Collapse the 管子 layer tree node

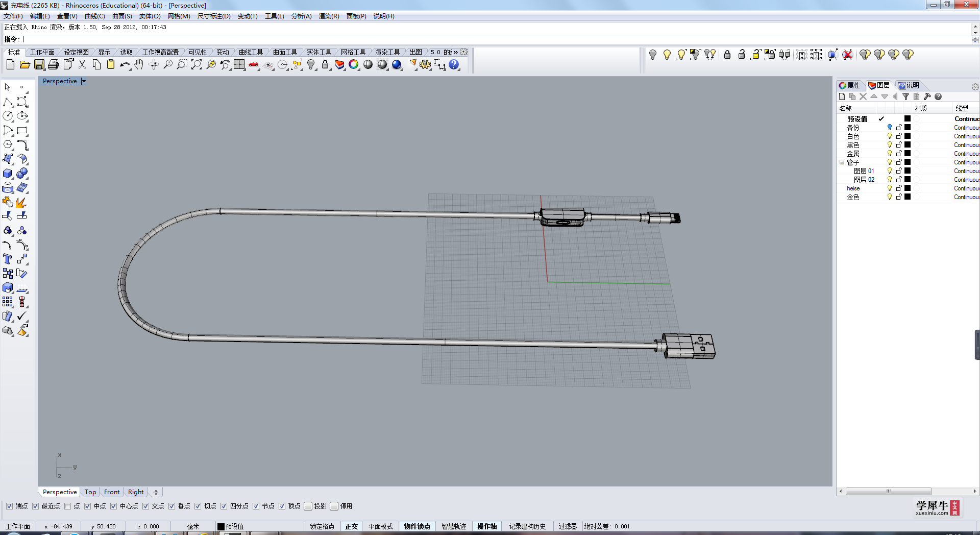point(842,162)
